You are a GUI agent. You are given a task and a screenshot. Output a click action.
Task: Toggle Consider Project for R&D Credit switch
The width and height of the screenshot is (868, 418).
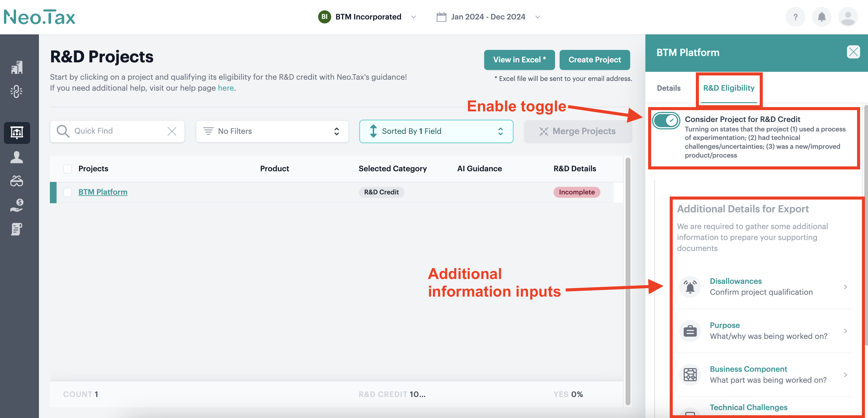pyautogui.click(x=666, y=120)
